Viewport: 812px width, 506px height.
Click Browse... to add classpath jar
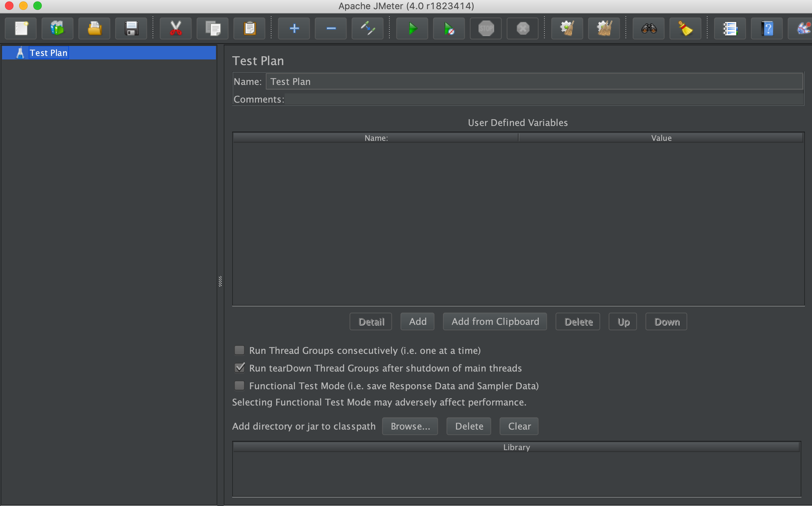pyautogui.click(x=410, y=426)
